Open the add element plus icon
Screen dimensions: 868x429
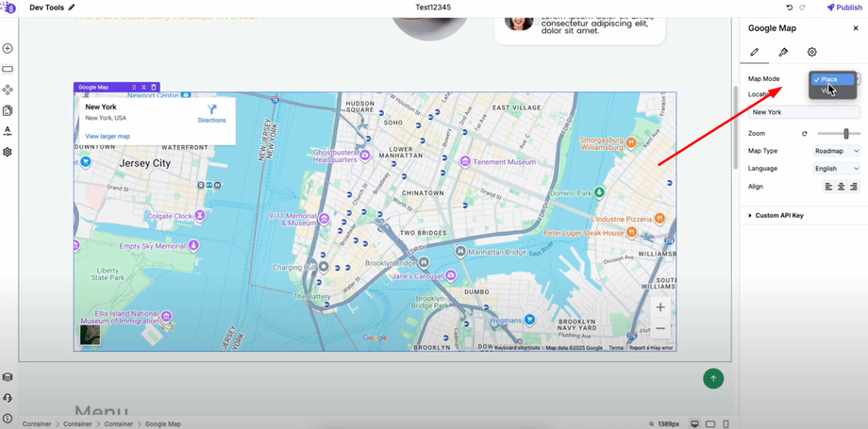click(8, 49)
